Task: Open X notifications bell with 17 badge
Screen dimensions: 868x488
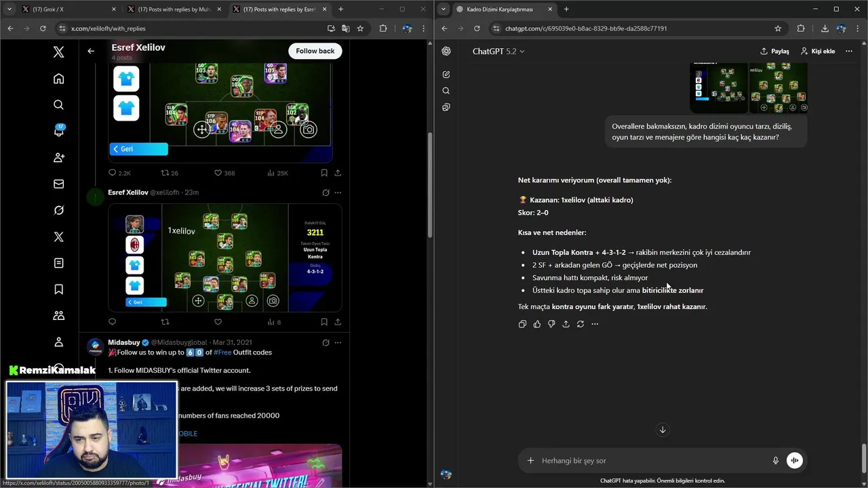Action: (x=59, y=131)
